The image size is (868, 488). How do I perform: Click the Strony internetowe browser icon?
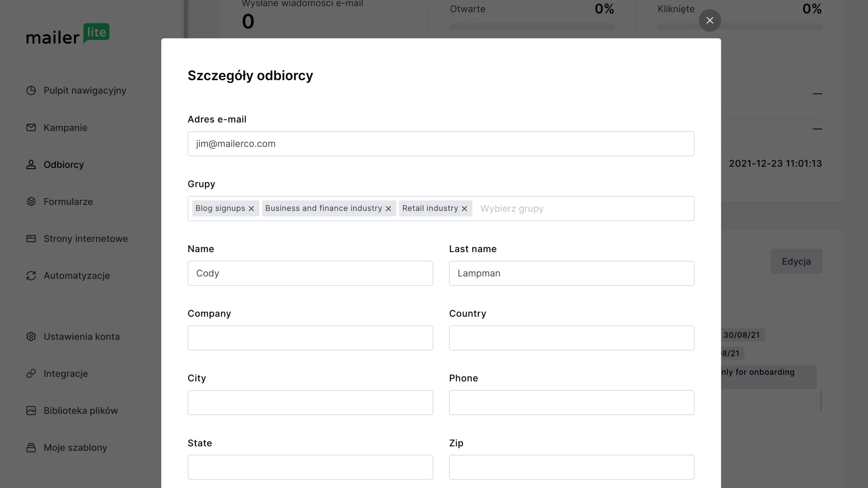(31, 239)
